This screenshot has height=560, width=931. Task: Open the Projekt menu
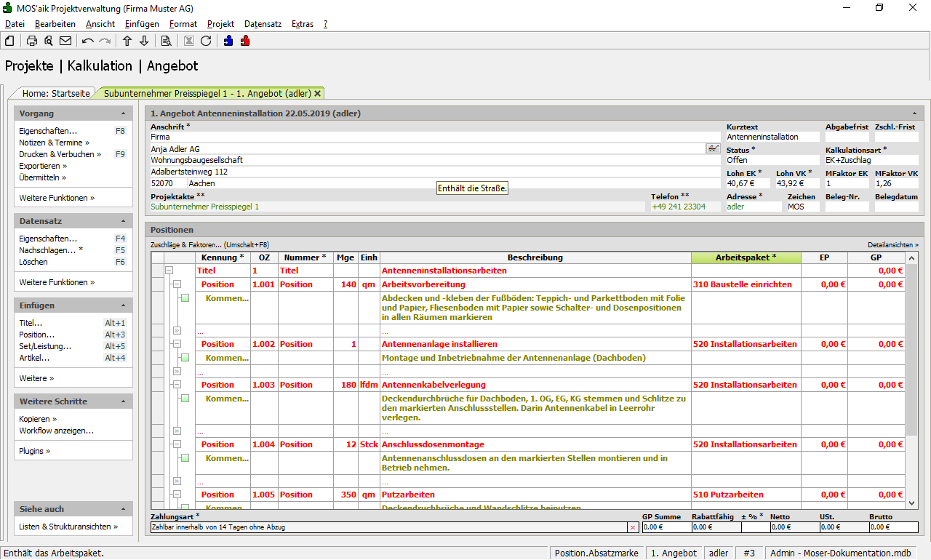(220, 24)
